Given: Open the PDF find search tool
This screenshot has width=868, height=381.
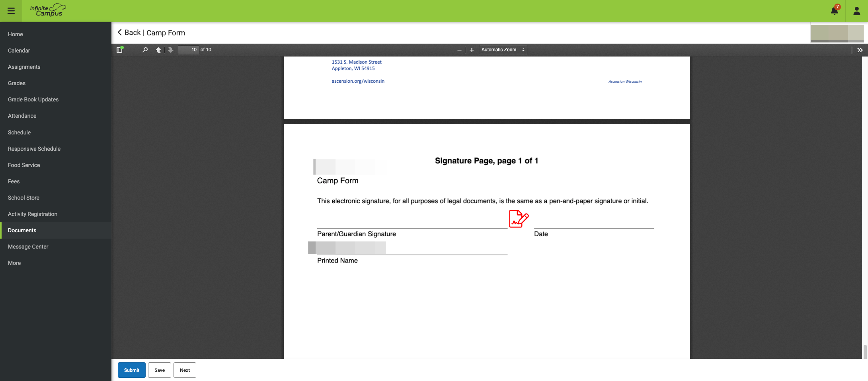Looking at the screenshot, I should (x=145, y=50).
